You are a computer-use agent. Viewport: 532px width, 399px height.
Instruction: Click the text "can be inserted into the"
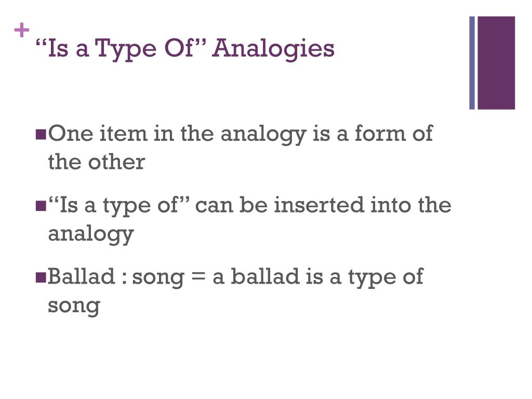(x=323, y=205)
